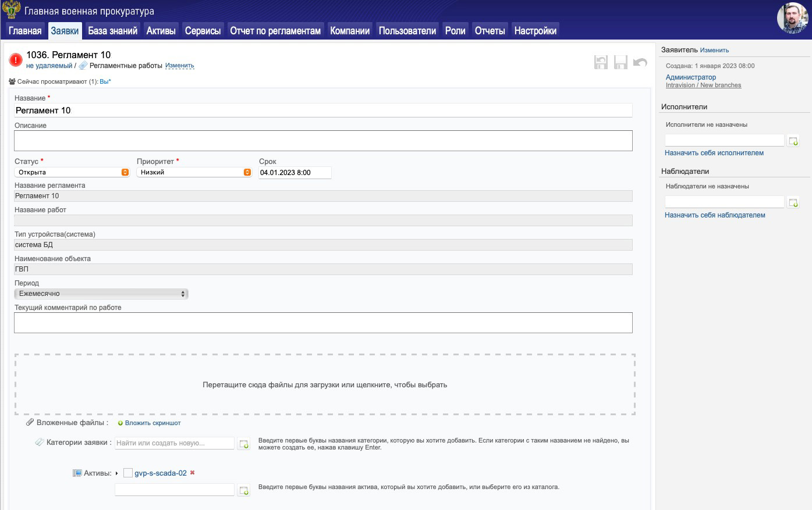Click the organization emblem logo
Image resolution: width=812 pixels, height=510 pixels.
coord(12,10)
